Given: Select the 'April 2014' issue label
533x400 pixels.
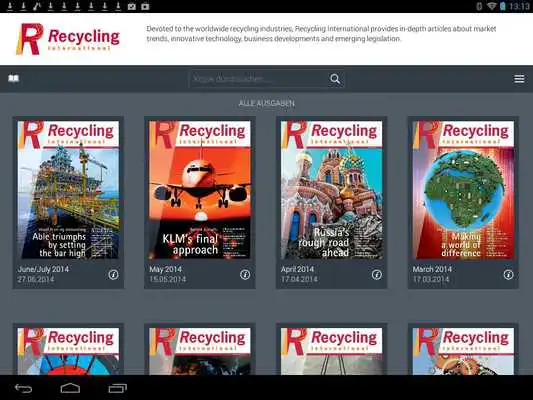Looking at the screenshot, I should (297, 269).
